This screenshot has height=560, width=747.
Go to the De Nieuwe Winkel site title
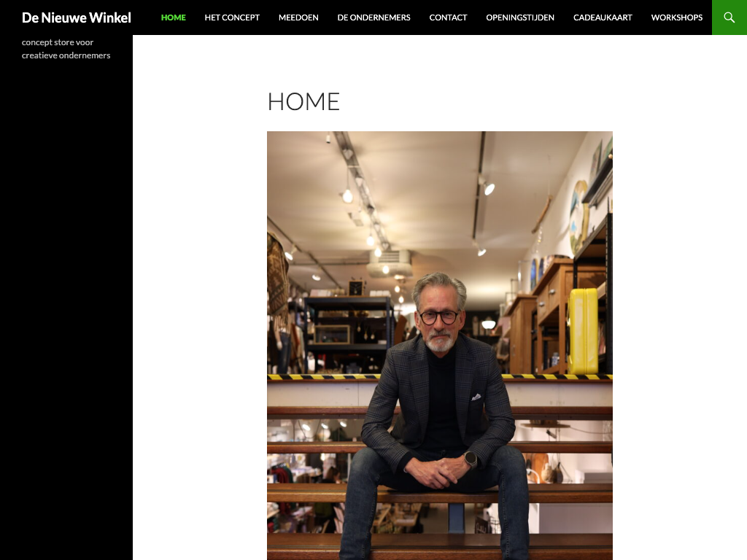click(x=76, y=17)
